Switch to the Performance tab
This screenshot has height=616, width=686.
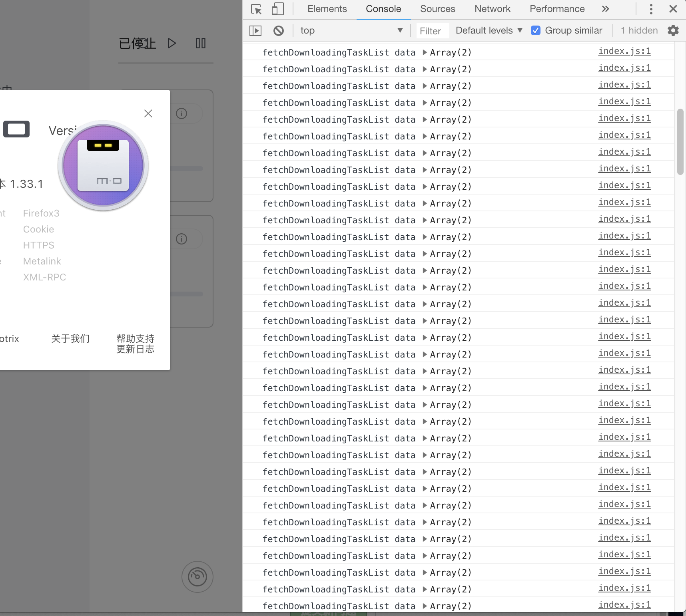[557, 9]
